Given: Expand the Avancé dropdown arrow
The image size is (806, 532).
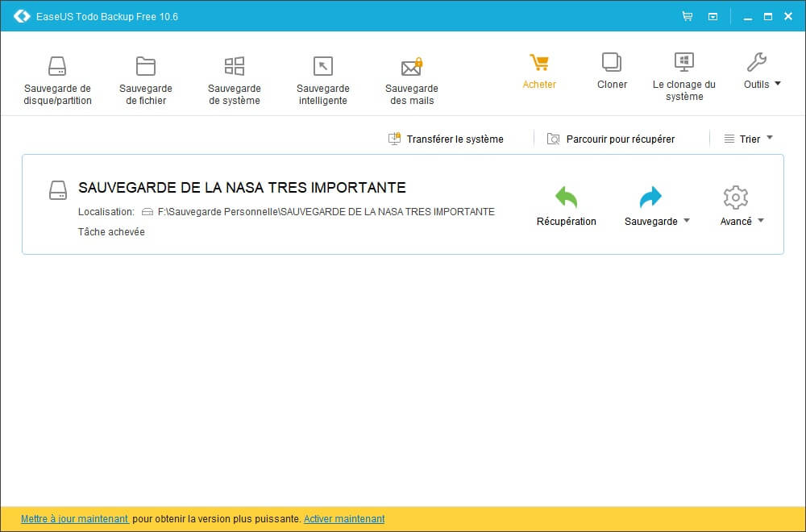Looking at the screenshot, I should [761, 221].
